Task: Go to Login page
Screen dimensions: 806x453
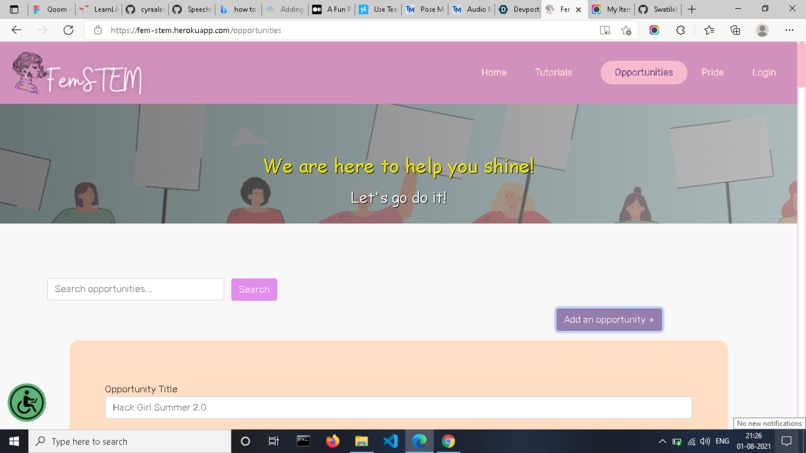Action: [x=764, y=73]
